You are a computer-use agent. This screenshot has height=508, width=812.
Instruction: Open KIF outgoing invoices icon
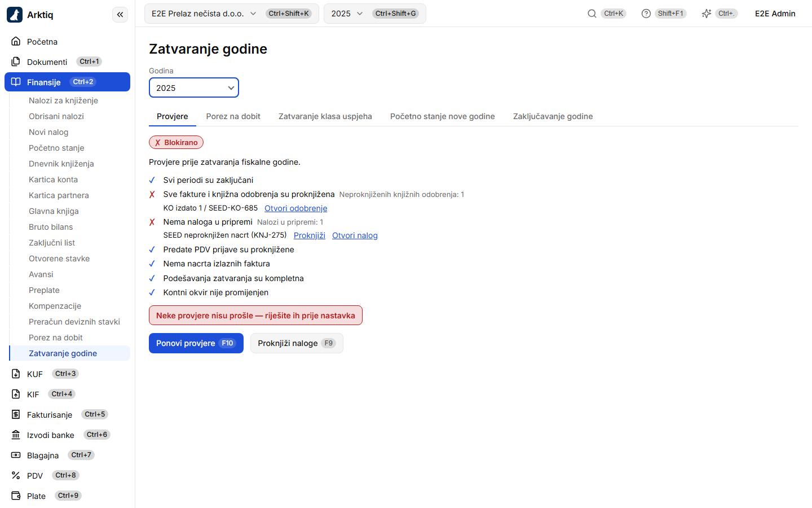[16, 394]
